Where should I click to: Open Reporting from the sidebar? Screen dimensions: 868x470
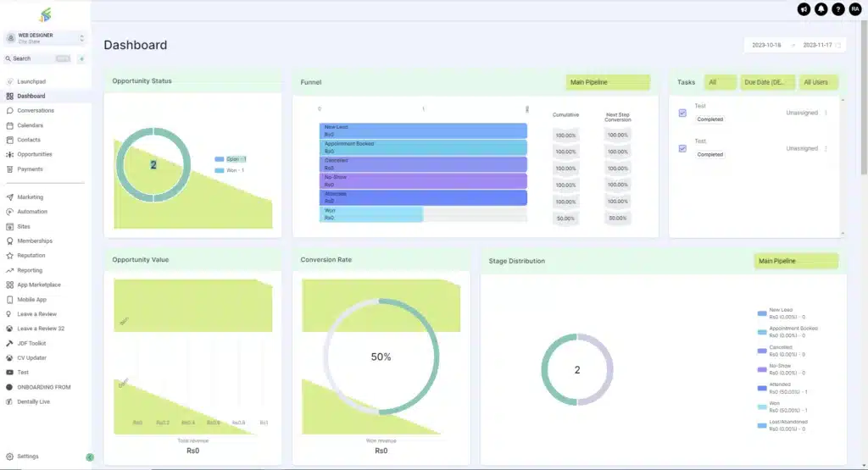(30, 270)
